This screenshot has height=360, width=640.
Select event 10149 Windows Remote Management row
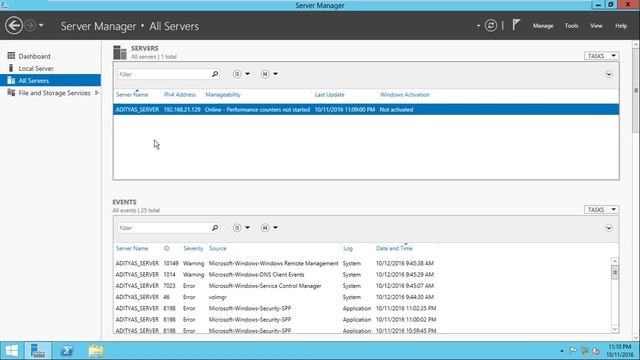(362, 264)
